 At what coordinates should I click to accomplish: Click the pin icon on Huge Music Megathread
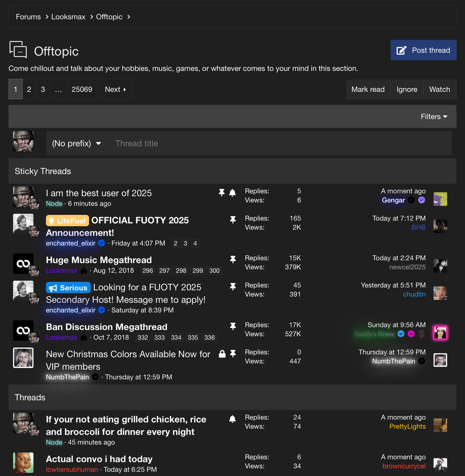(x=233, y=259)
